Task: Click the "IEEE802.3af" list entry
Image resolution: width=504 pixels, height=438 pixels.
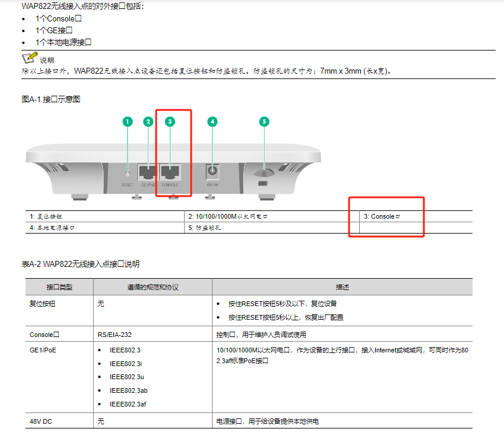Action: [x=128, y=404]
